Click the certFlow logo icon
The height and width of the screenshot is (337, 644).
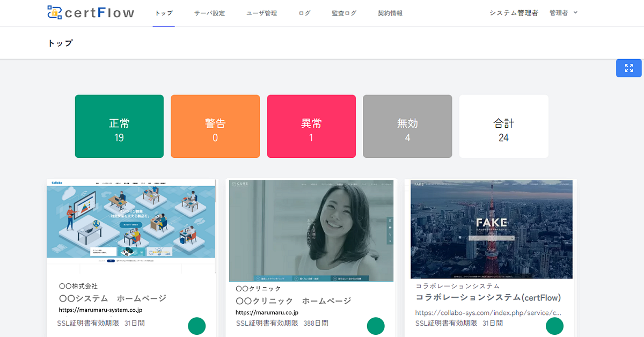coord(54,12)
